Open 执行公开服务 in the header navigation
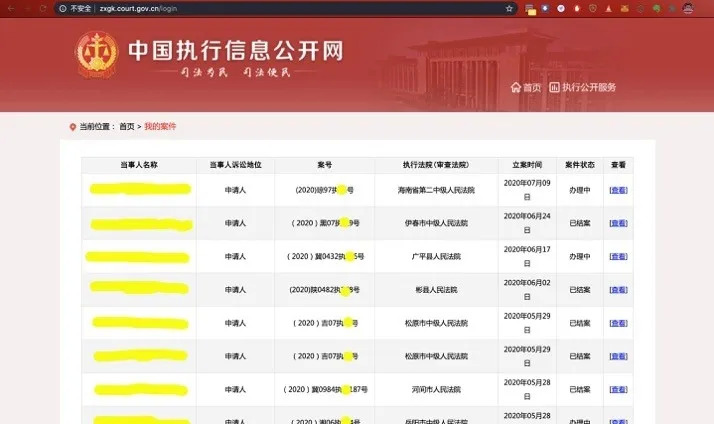 pyautogui.click(x=589, y=87)
